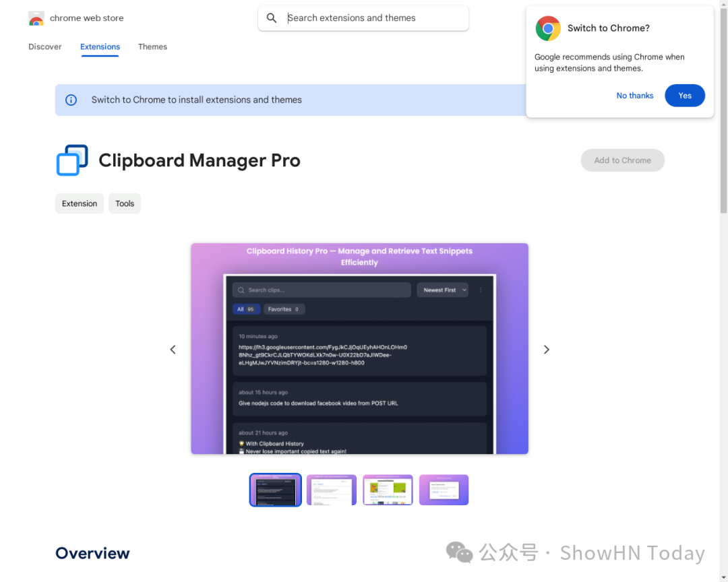The image size is (728, 582).
Task: Select the third colorful screenshot thumbnail
Action: click(x=388, y=490)
